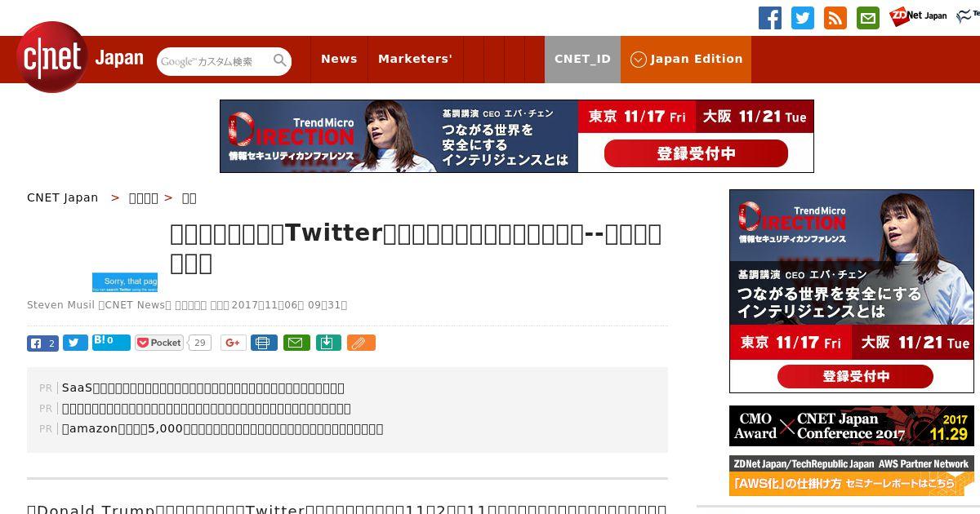Click the article headline mentioning Twitter
The height and width of the screenshot is (514, 980).
(416, 247)
